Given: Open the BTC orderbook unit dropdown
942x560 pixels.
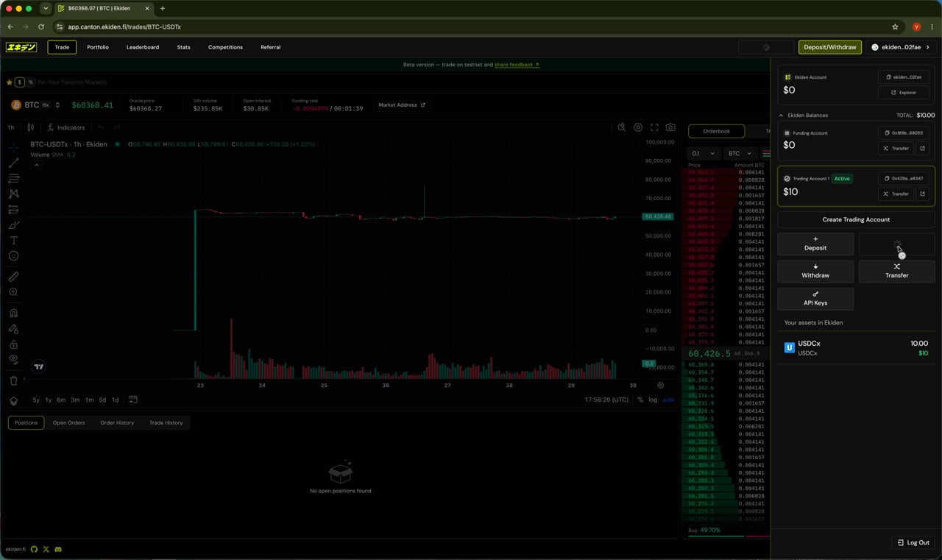Looking at the screenshot, I should pyautogui.click(x=740, y=153).
